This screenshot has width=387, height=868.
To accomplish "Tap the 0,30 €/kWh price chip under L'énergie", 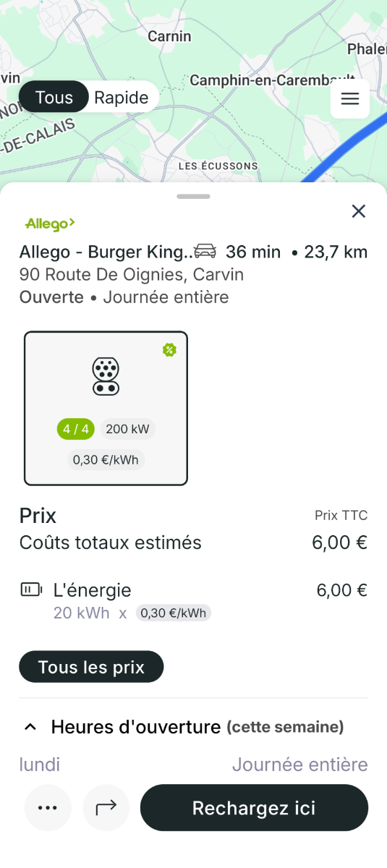I will [x=174, y=613].
